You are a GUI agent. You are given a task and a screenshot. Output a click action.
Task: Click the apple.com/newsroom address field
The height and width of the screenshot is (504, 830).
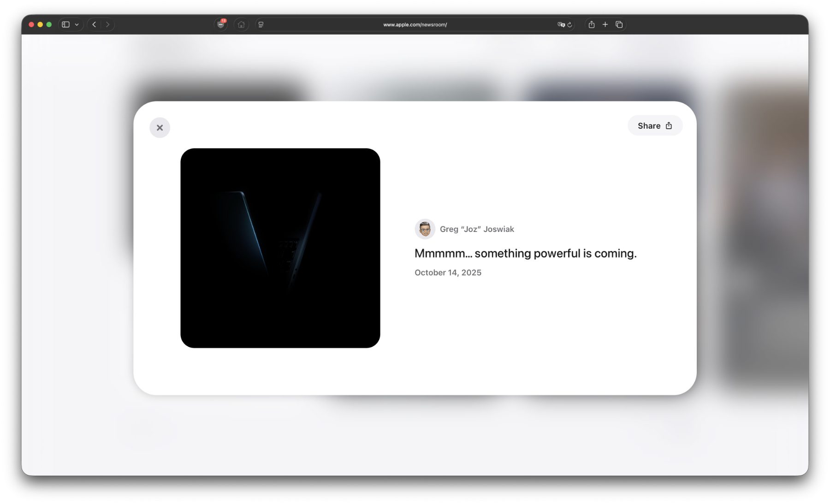(415, 24)
